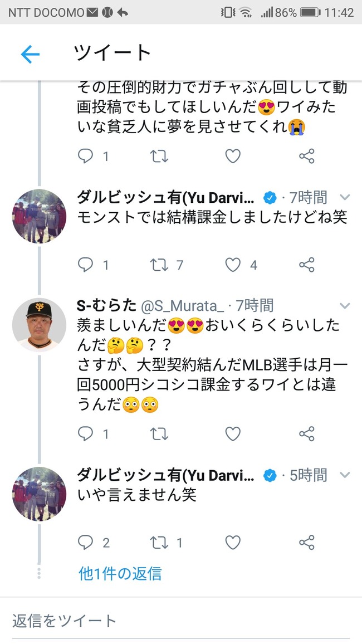Image resolution: width=362 pixels, height=644 pixels.
Task: Open the @S_Murata_ profile handle
Action: pyautogui.click(x=182, y=306)
